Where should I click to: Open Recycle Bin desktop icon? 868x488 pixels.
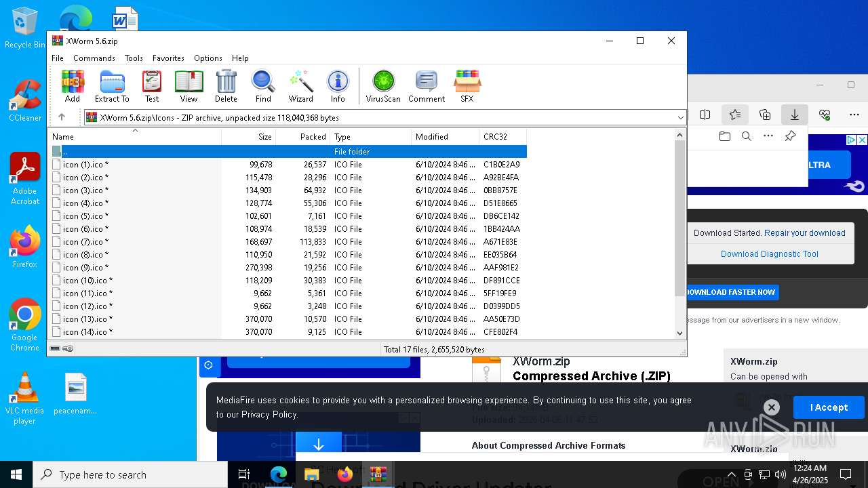pos(24,28)
